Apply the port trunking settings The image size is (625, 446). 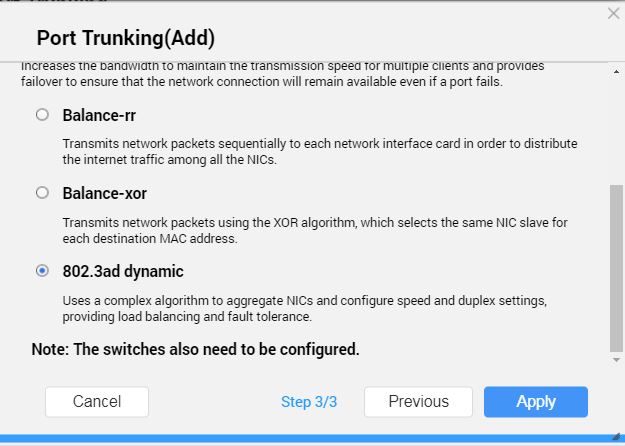[x=536, y=401]
